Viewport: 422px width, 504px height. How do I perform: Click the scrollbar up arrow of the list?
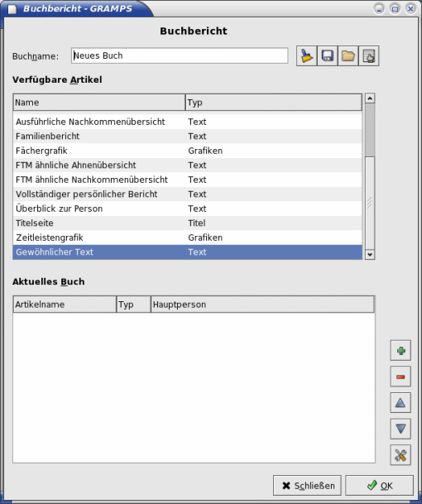(370, 98)
